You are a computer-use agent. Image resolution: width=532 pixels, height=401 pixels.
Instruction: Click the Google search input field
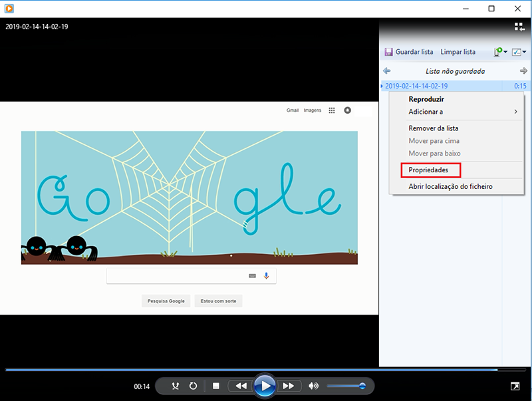click(192, 276)
